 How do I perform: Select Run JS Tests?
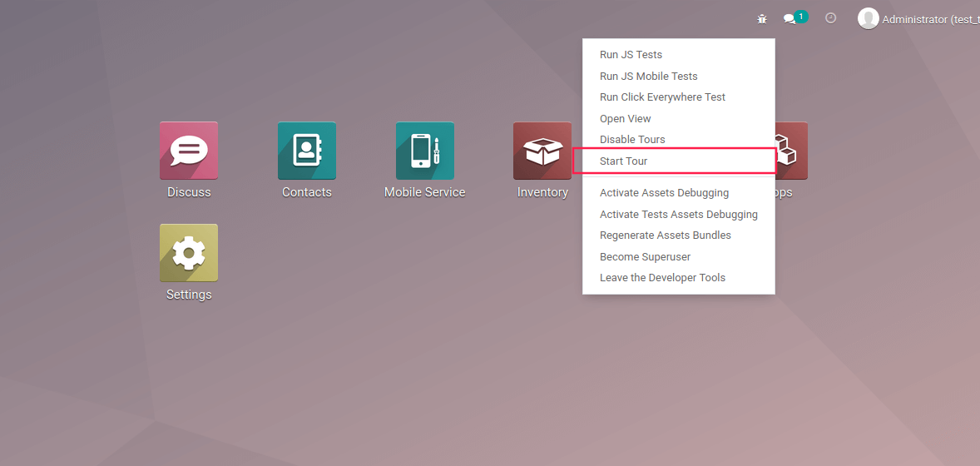pyautogui.click(x=679, y=54)
